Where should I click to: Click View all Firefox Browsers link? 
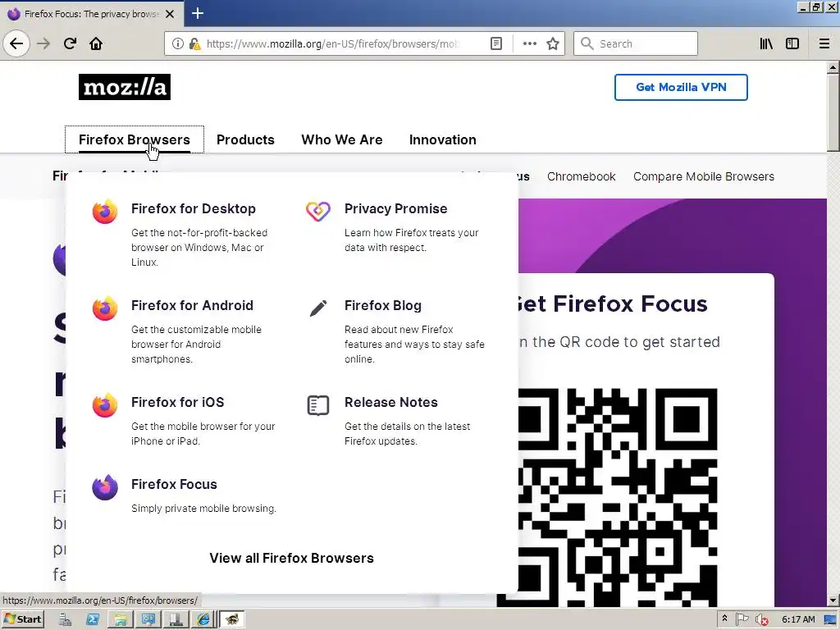pyautogui.click(x=291, y=558)
